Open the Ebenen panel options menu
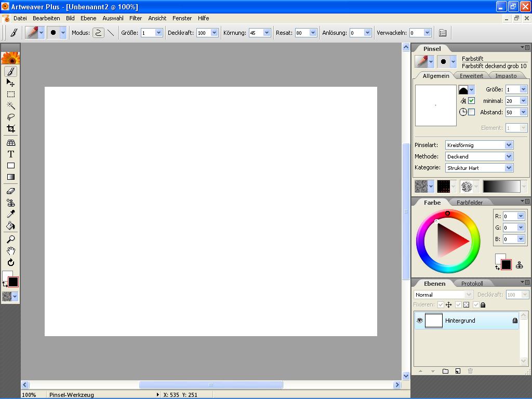532x399 pixels. [x=525, y=282]
